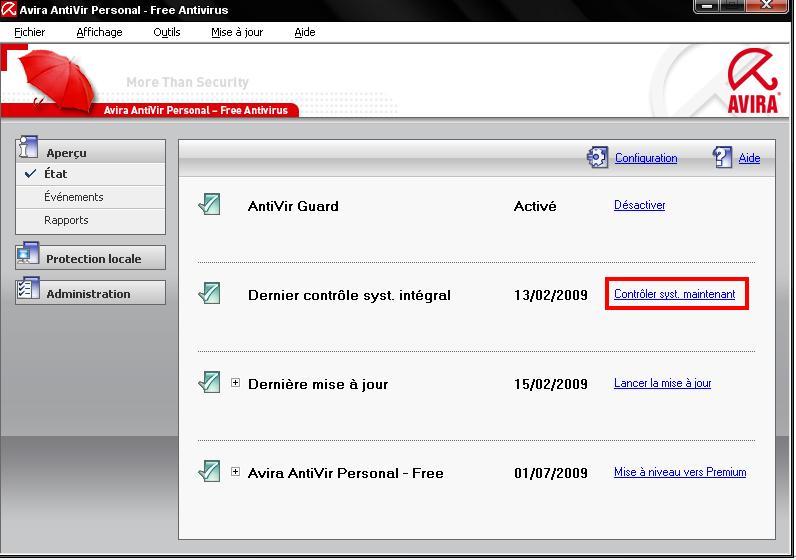Open the Configuration link

(646, 158)
